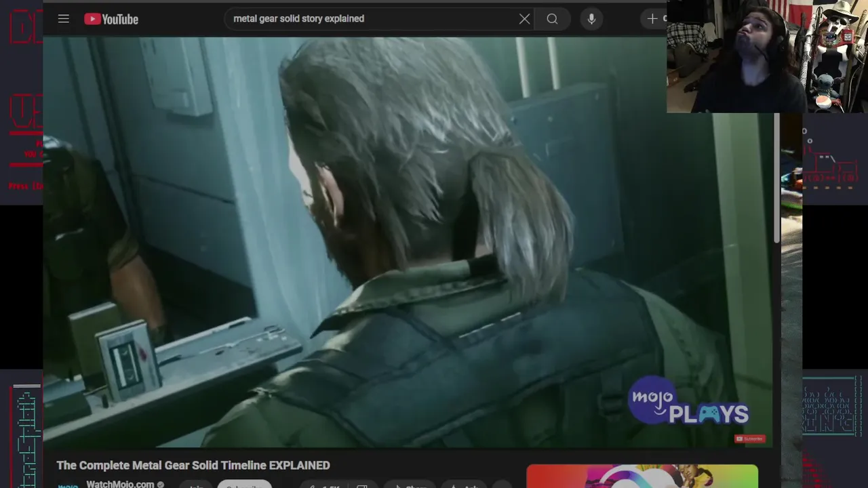Click the video player to pause playback
This screenshot has height=488, width=868.
coord(407,242)
